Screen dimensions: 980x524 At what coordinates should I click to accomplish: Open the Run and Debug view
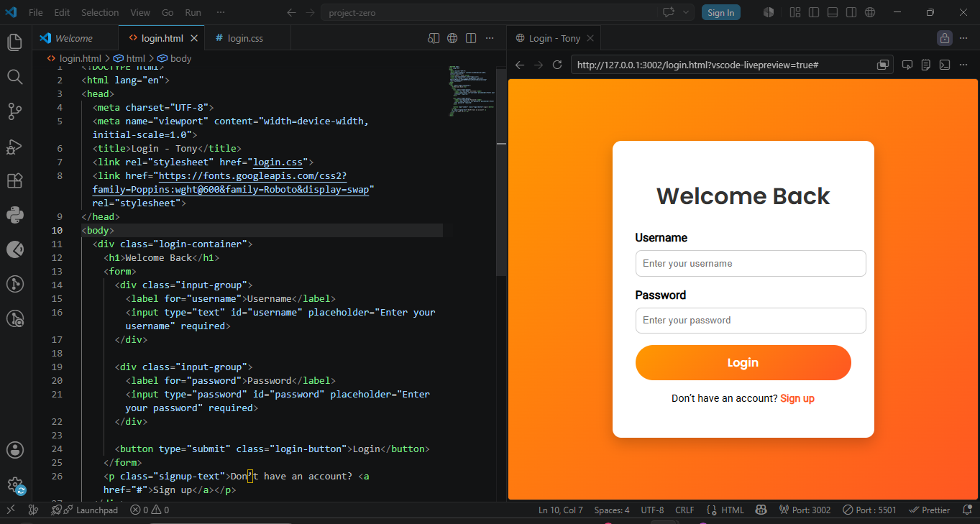pos(15,147)
